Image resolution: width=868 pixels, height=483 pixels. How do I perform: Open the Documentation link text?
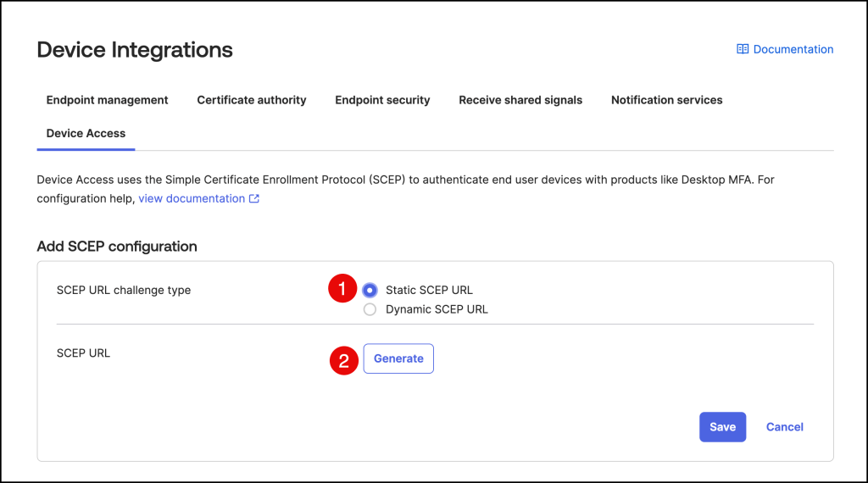(x=793, y=49)
